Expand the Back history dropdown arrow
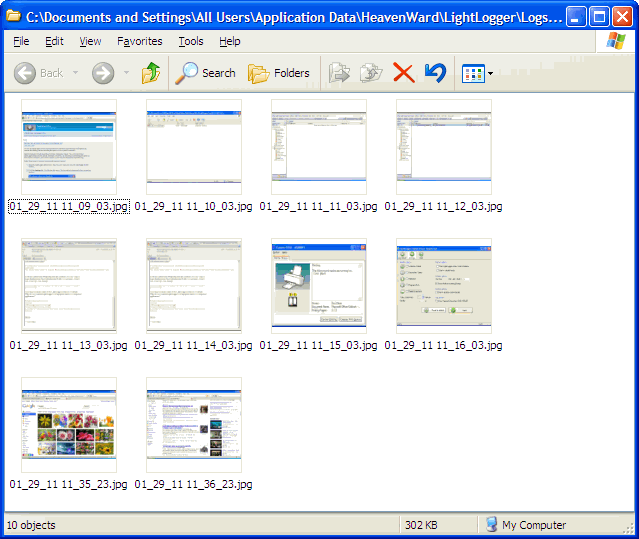This screenshot has width=639, height=539. coord(75,73)
